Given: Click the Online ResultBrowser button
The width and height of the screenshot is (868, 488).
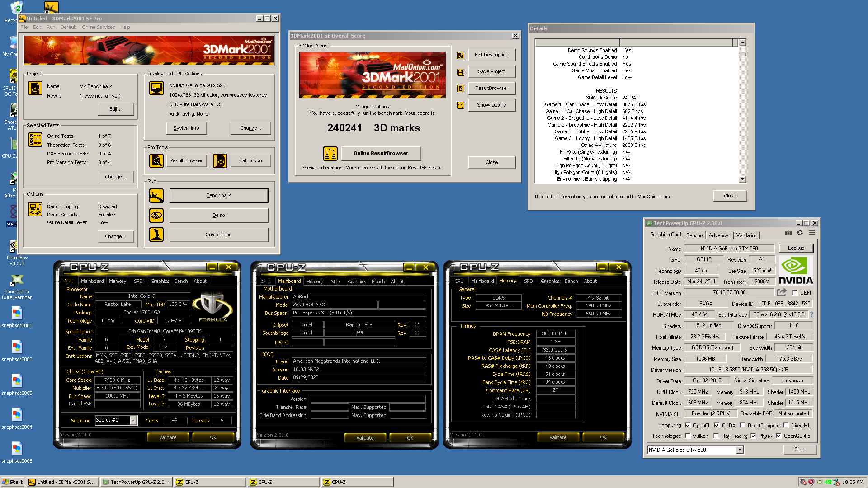Looking at the screenshot, I should click(x=381, y=154).
